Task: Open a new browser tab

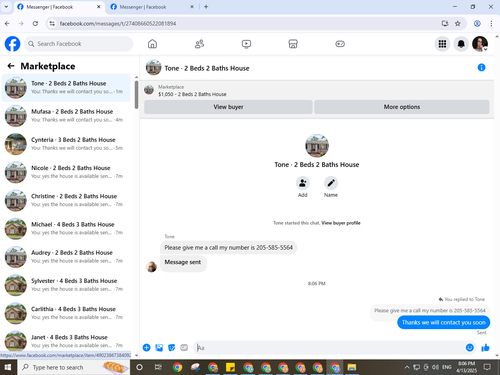Action: pyautogui.click(x=206, y=7)
